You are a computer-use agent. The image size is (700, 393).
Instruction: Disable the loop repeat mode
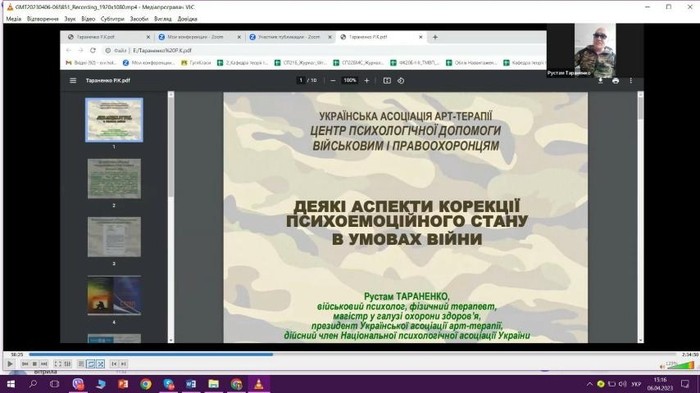[x=91, y=364]
